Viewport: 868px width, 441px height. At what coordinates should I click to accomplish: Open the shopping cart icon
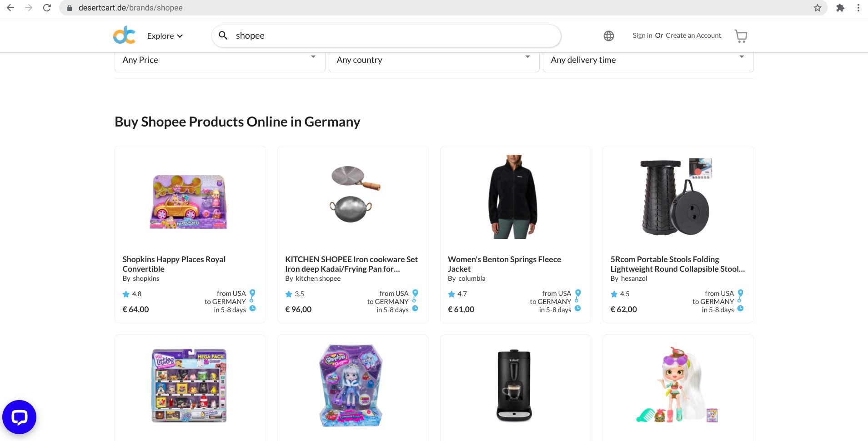point(741,36)
